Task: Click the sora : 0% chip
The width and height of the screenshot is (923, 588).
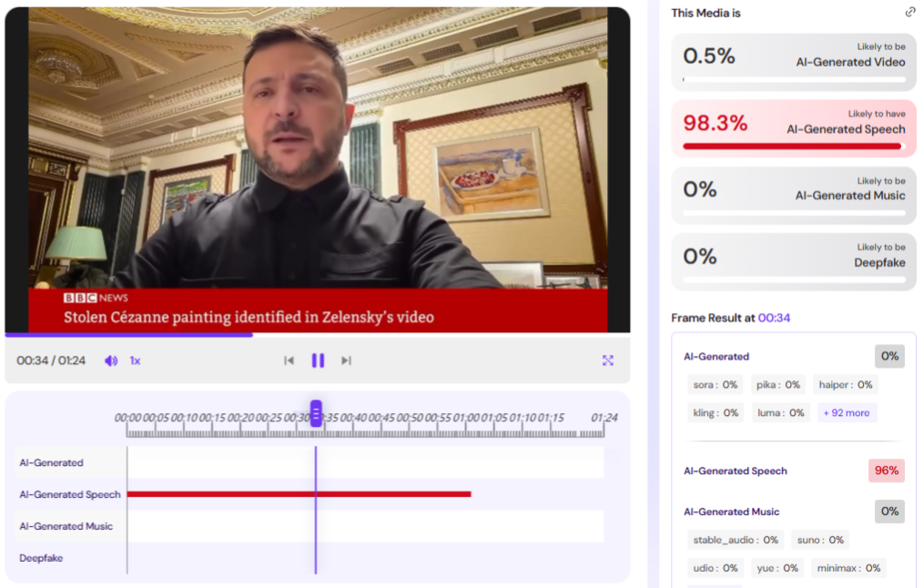Action: [715, 384]
